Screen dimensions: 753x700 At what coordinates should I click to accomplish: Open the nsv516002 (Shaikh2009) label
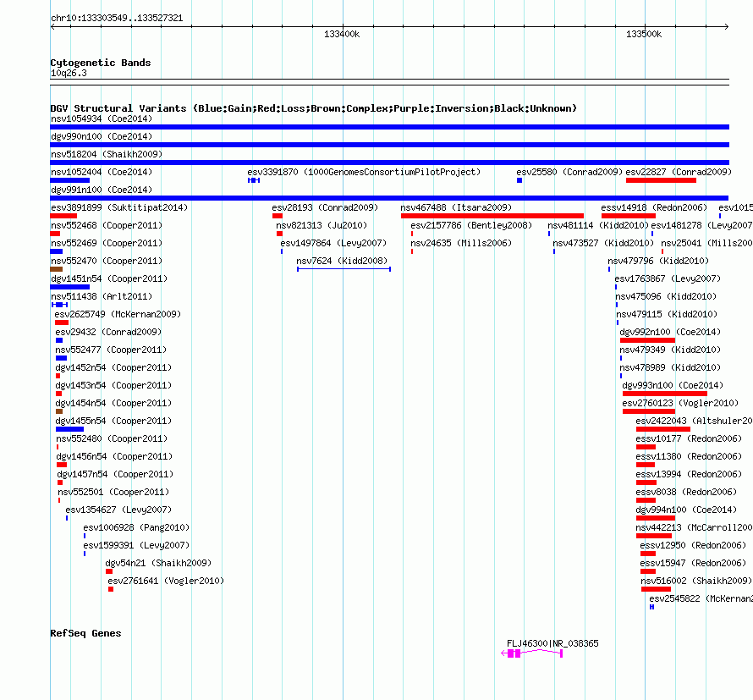tap(696, 581)
